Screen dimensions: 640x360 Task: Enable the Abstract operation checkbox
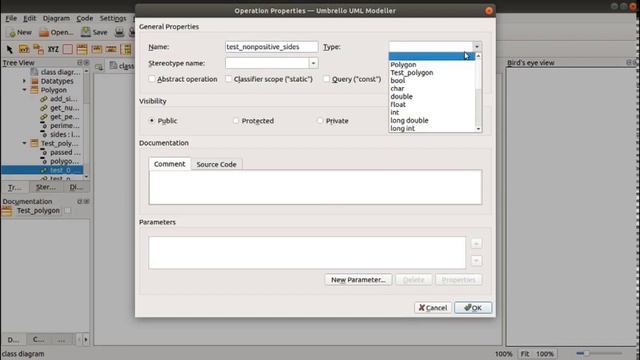(152, 79)
